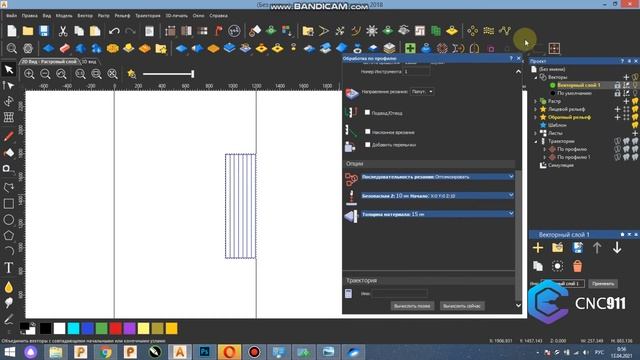Cut selection with the scissors icon

pyautogui.click(x=63, y=31)
